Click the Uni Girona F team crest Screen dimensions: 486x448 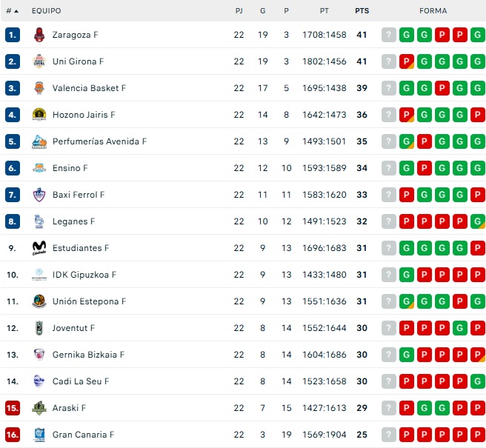[x=39, y=61]
